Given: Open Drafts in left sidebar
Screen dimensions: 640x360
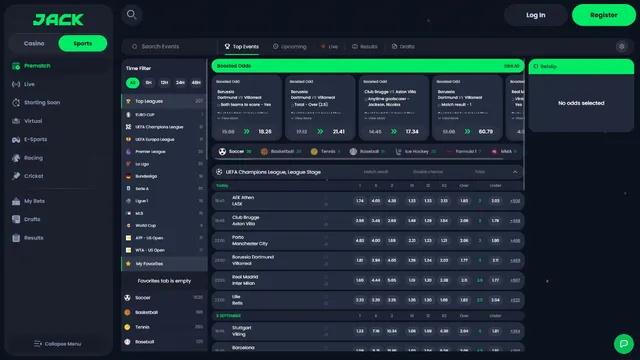Looking at the screenshot, I should (59, 219).
